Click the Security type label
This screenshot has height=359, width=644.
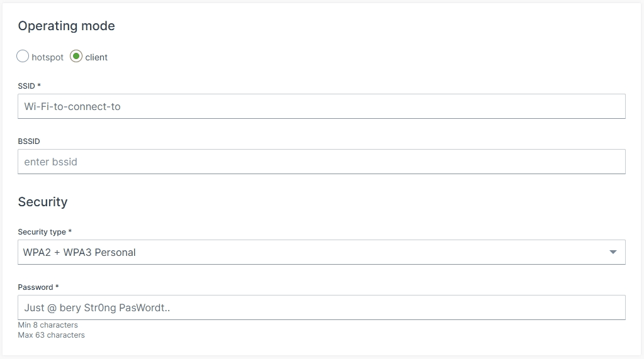[x=42, y=232]
